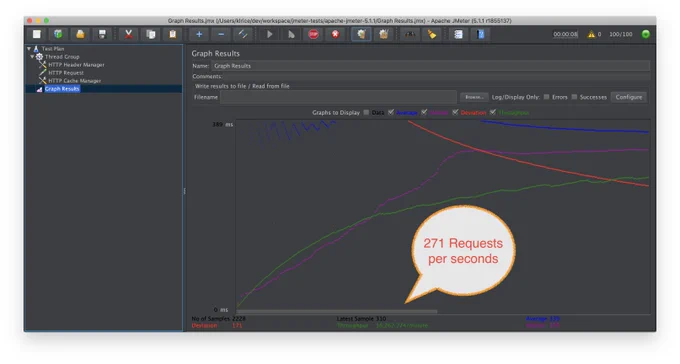Image resolution: width=680 pixels, height=364 pixels.
Task: Open Search with the binoculars icon
Action: pyautogui.click(x=410, y=34)
